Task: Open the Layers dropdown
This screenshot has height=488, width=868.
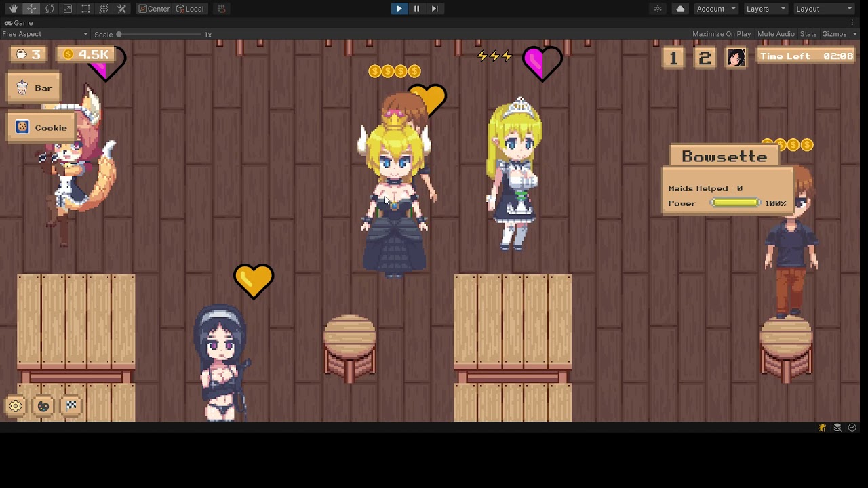Action: click(x=766, y=9)
